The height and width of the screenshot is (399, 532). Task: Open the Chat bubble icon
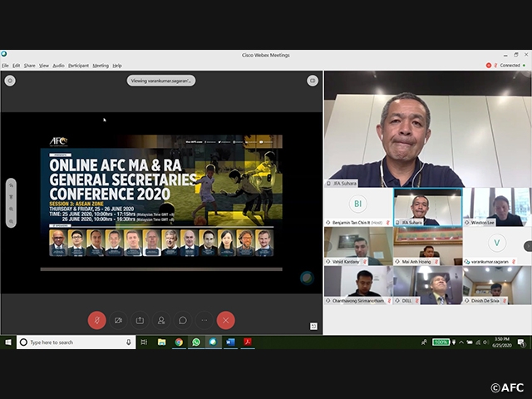click(183, 320)
